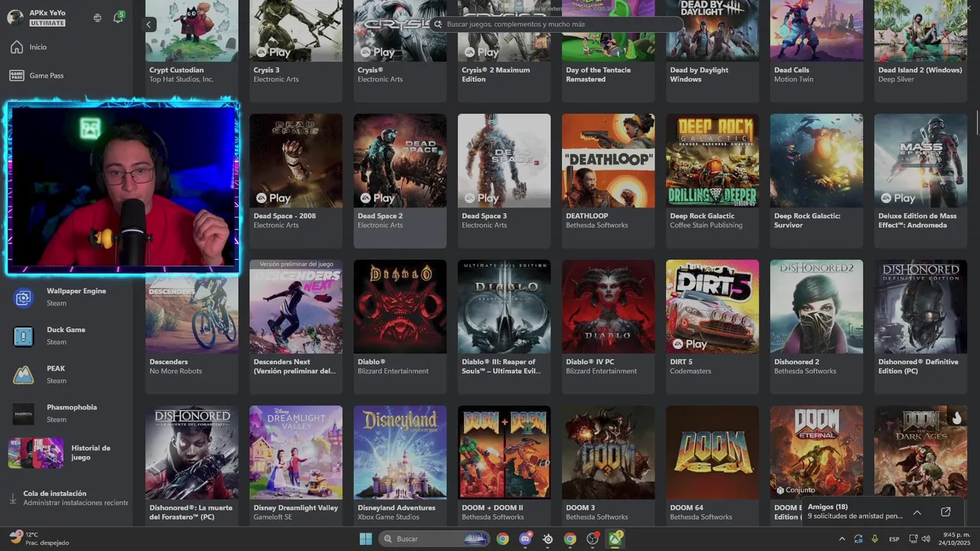Open Disneyland Adventures tile

pos(400,465)
